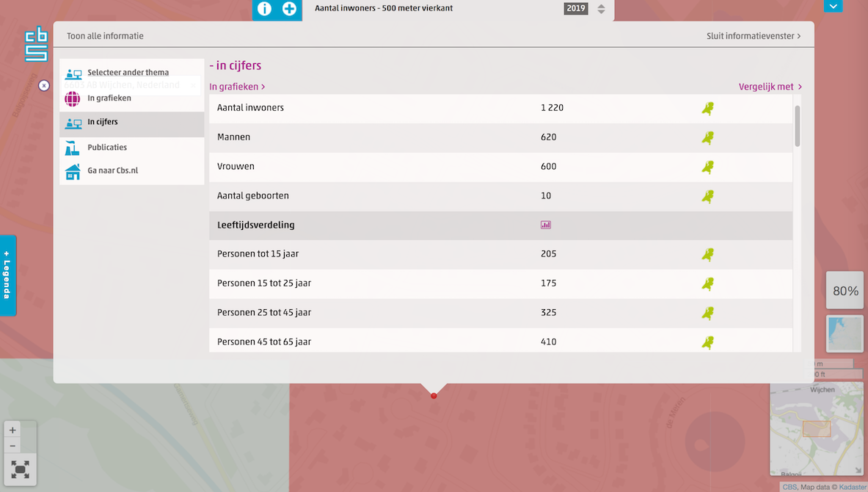Clear the Wijchen address search

44,85
